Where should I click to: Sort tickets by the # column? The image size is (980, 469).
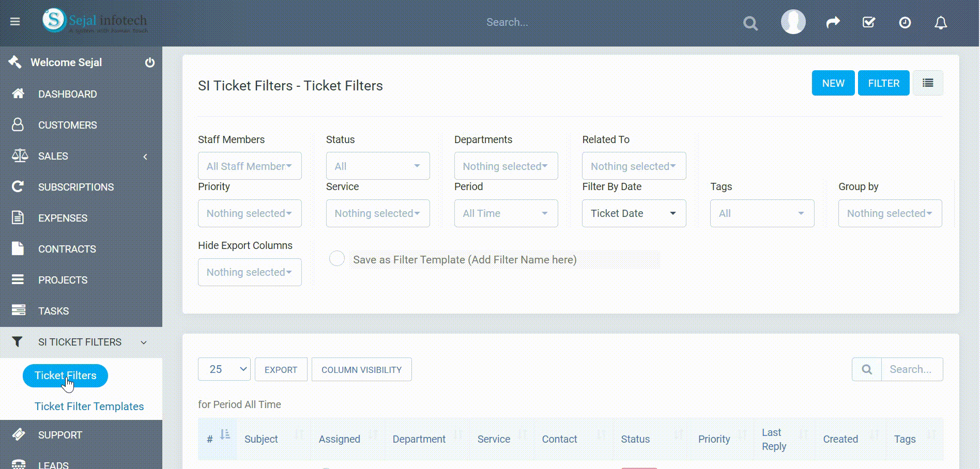click(x=217, y=439)
